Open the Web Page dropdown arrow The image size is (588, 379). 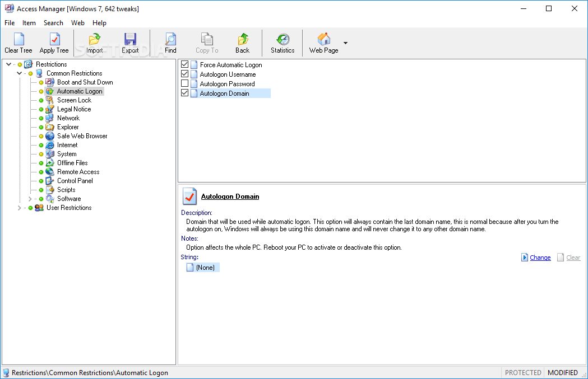coord(345,43)
